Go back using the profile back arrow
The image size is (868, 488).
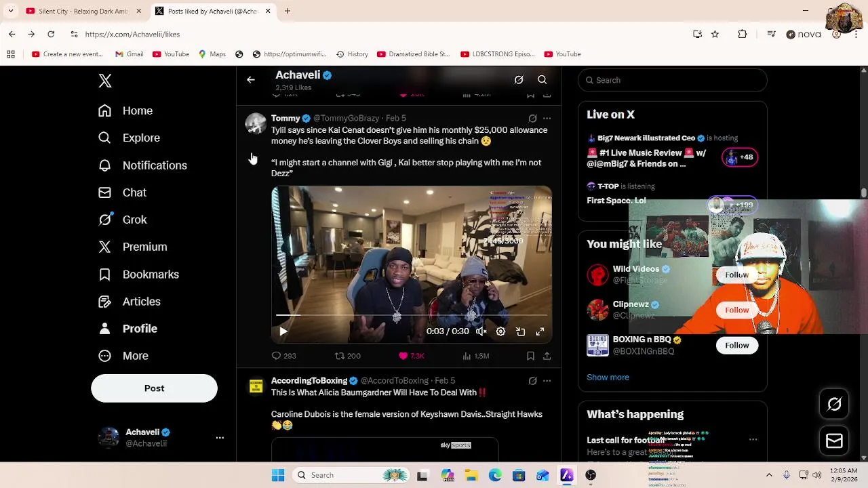tap(251, 80)
